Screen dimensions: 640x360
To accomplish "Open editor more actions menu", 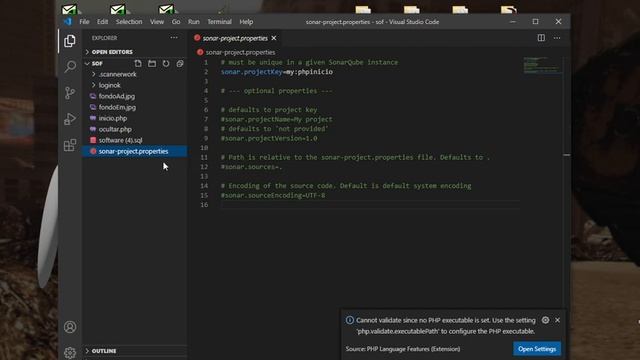I will coord(557,38).
